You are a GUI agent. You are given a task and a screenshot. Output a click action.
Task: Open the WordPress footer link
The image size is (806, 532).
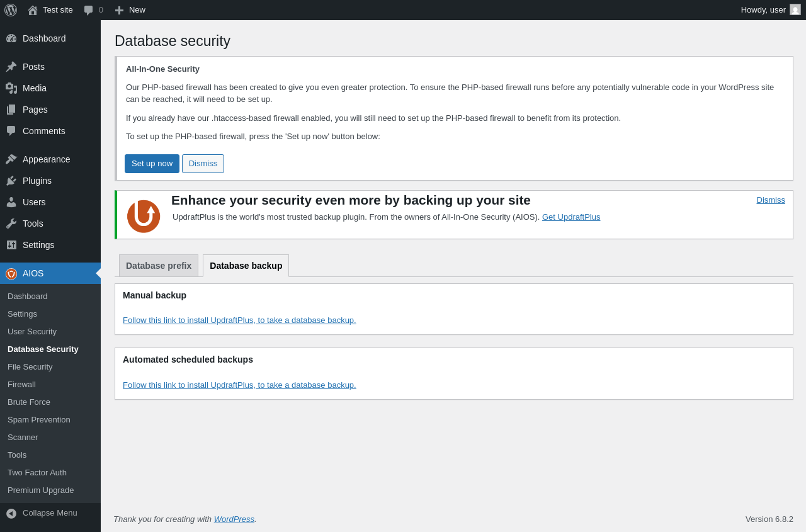234,519
